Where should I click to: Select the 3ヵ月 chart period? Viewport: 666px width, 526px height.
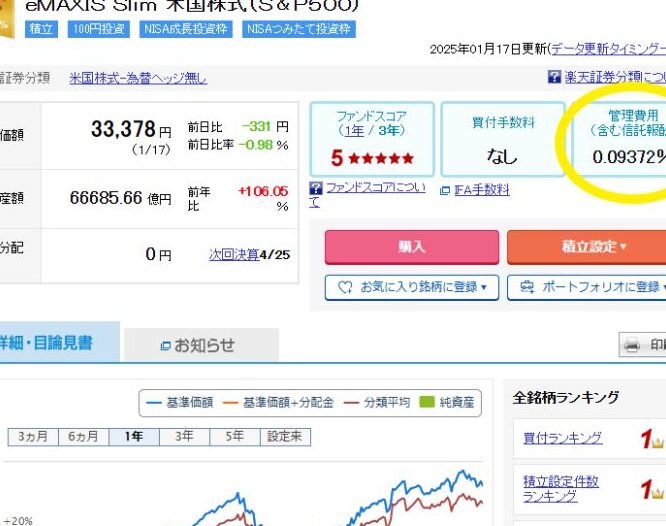(x=33, y=437)
